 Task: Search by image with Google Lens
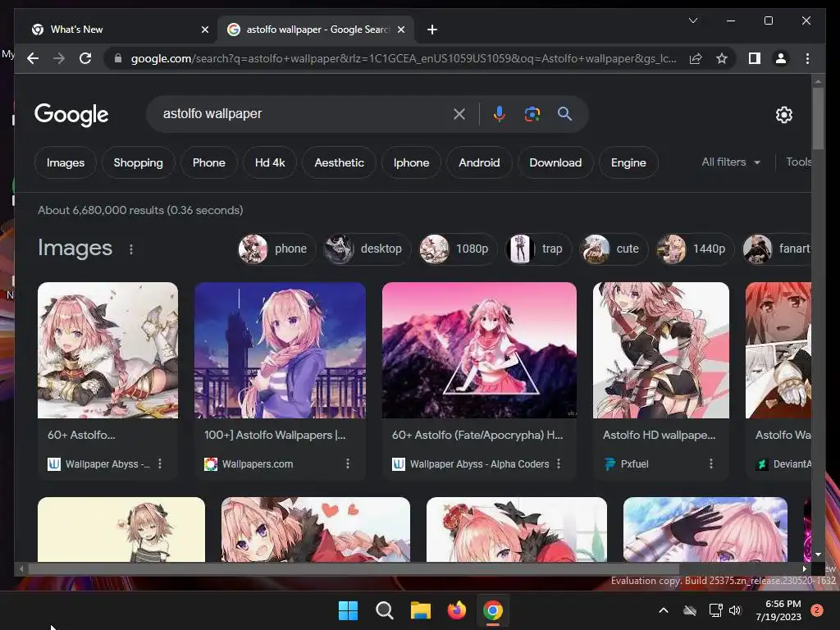click(x=532, y=113)
